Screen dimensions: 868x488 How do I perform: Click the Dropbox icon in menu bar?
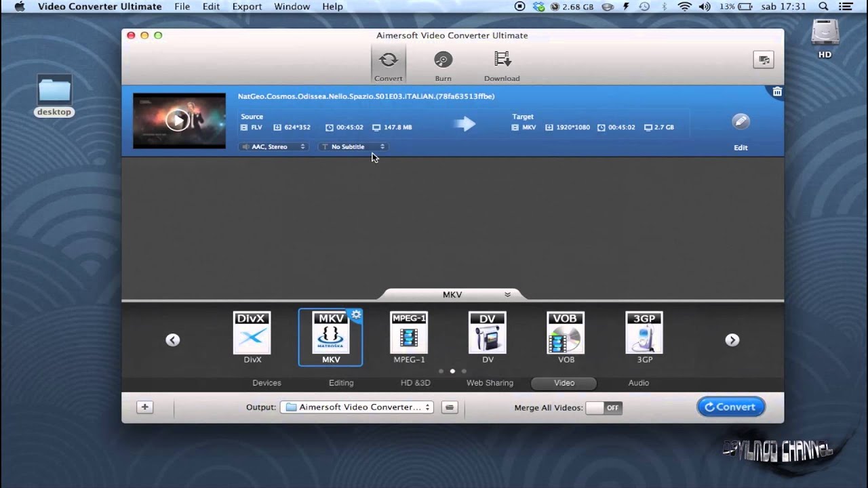click(539, 7)
